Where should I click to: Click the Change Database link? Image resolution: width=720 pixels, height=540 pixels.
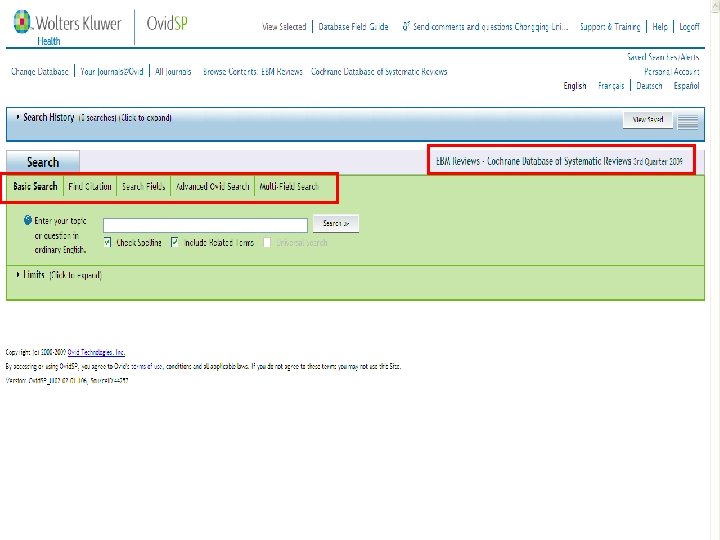[39, 72]
